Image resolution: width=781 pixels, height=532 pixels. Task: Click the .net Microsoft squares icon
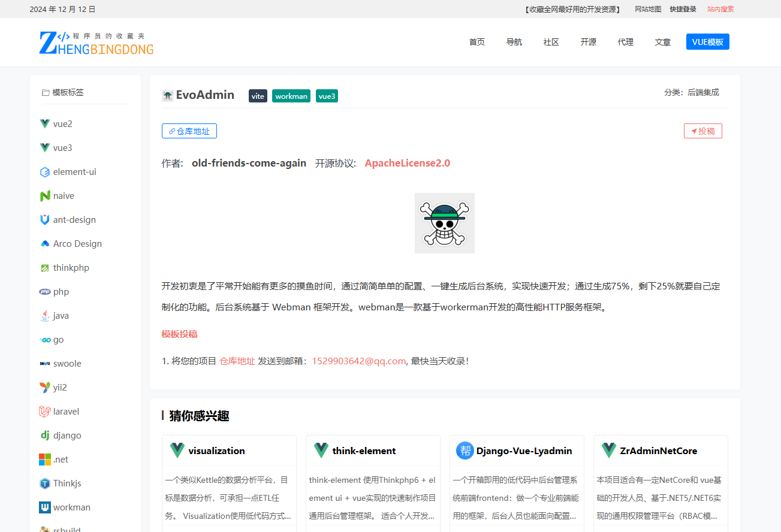[x=45, y=460]
